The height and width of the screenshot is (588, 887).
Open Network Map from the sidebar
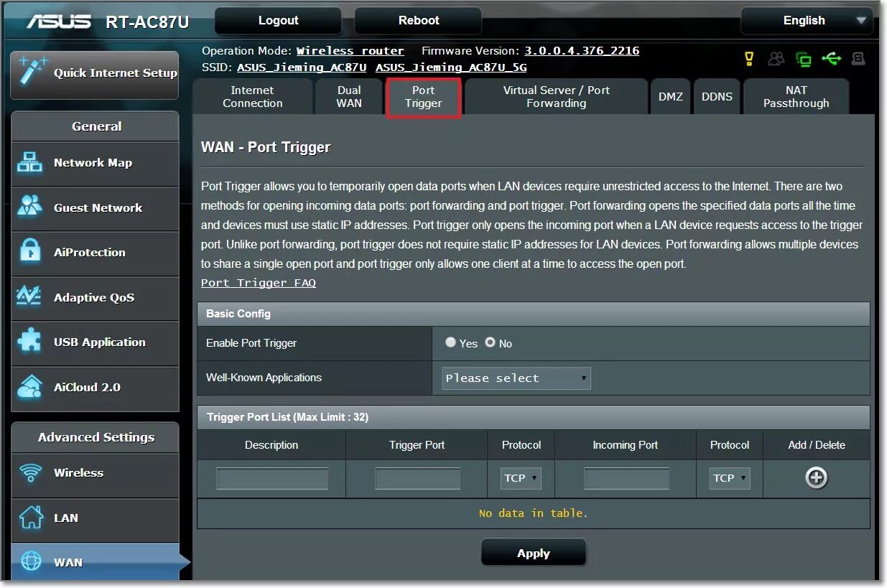click(95, 164)
